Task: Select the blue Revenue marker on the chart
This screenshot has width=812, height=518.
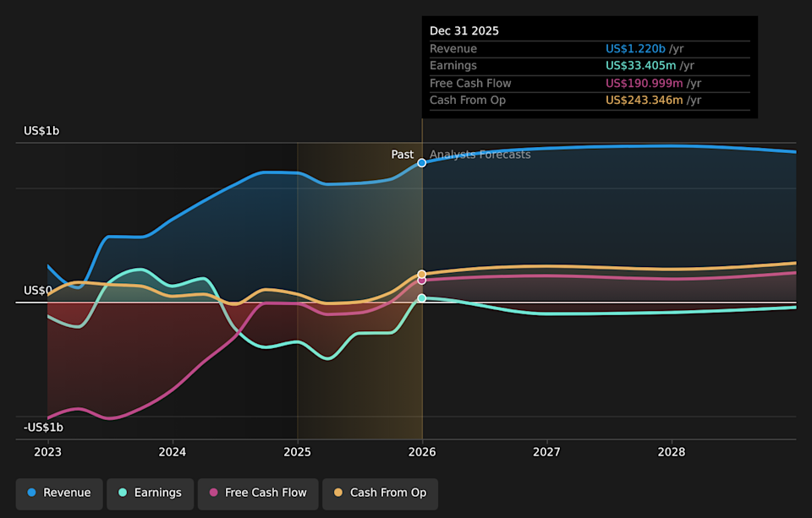Action: (x=421, y=163)
